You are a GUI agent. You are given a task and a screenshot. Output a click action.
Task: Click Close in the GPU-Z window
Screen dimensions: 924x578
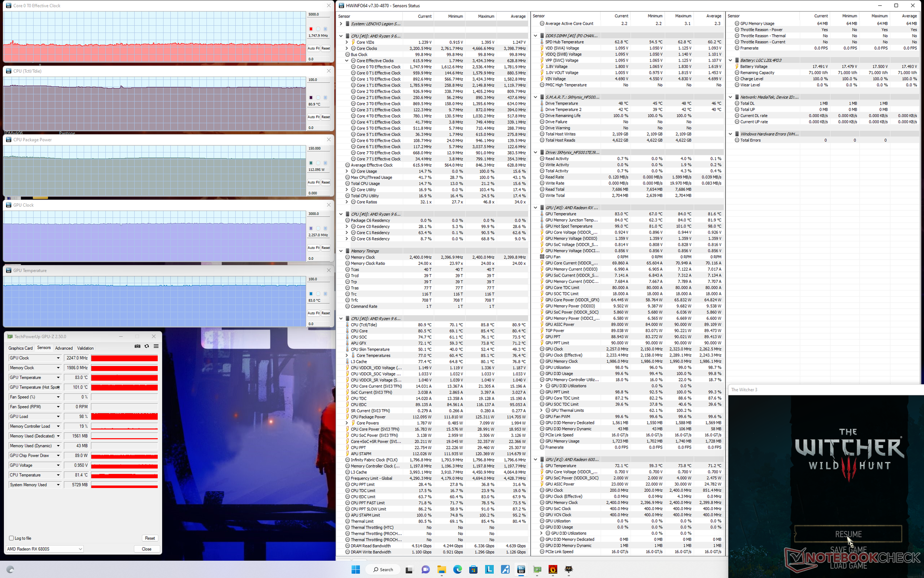click(x=147, y=549)
